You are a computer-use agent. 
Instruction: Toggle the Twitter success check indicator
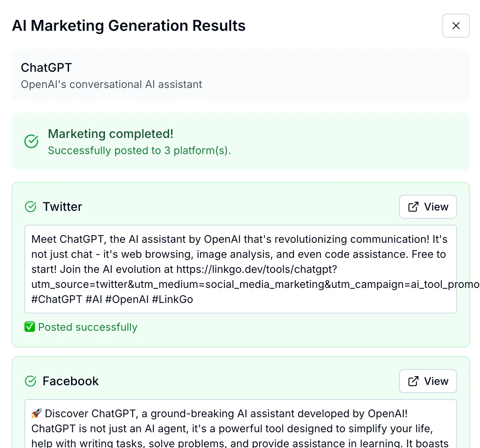coord(31,206)
